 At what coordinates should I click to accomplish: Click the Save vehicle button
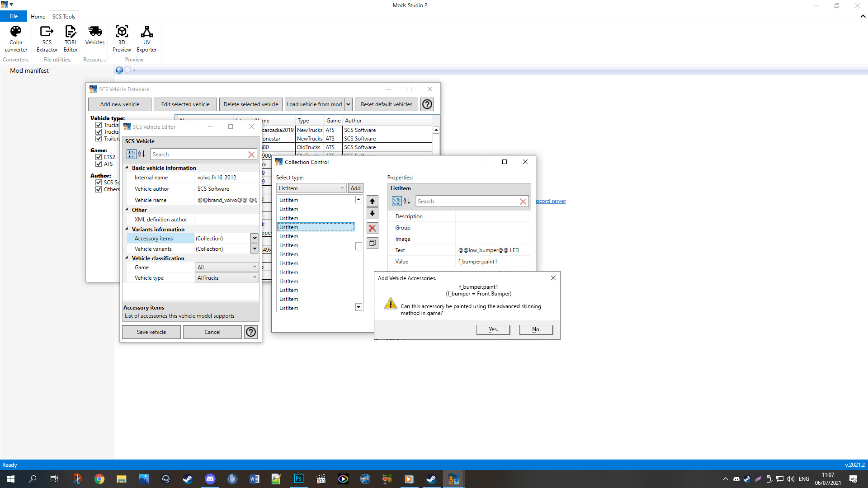tap(151, 332)
